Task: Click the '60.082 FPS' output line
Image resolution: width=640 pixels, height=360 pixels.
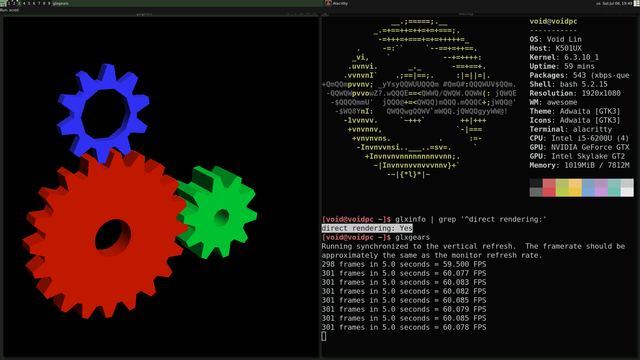Action: [404, 291]
